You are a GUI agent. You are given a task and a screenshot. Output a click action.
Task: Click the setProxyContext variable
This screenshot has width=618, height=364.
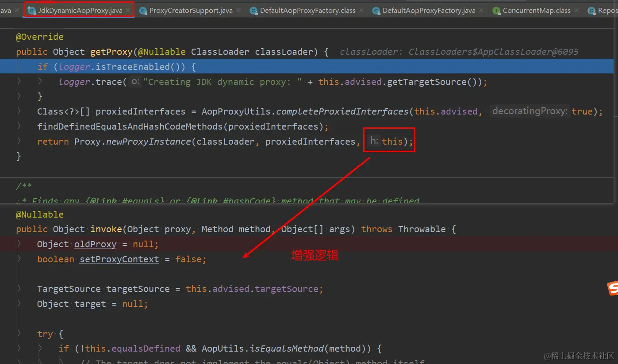(119, 259)
